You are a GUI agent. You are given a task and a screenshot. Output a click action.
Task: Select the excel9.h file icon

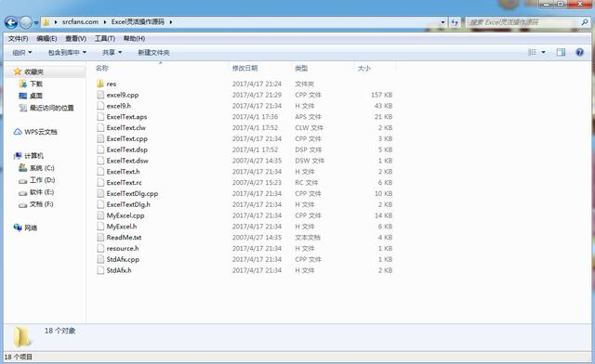pos(100,106)
